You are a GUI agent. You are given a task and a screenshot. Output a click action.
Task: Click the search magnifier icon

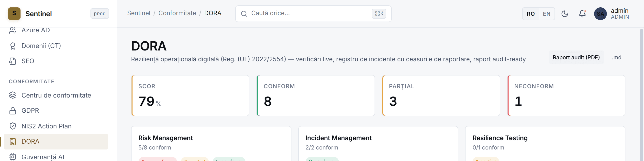(244, 14)
